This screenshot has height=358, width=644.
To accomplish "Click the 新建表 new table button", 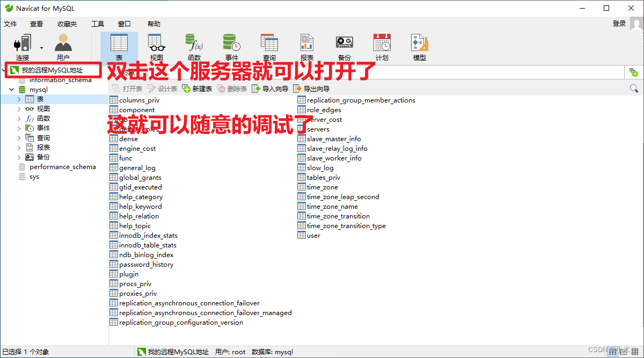I will click(197, 89).
